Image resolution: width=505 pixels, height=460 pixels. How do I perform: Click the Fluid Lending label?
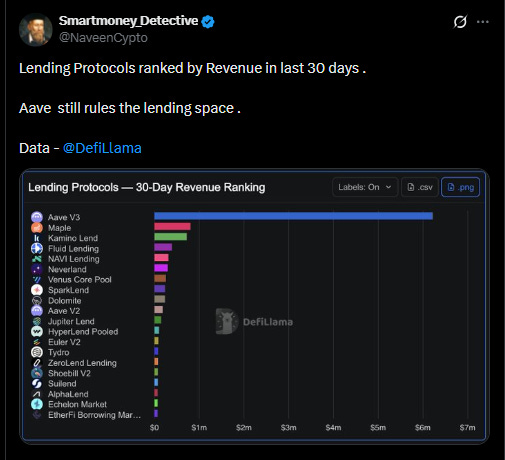73,249
